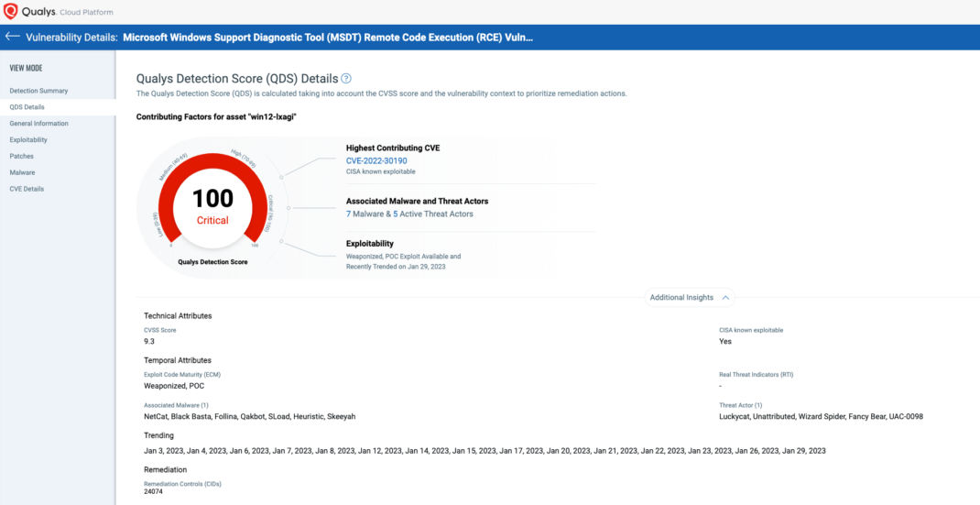Click the Contributing Factors for asset heading
This screenshot has height=505, width=980.
pyautogui.click(x=215, y=117)
